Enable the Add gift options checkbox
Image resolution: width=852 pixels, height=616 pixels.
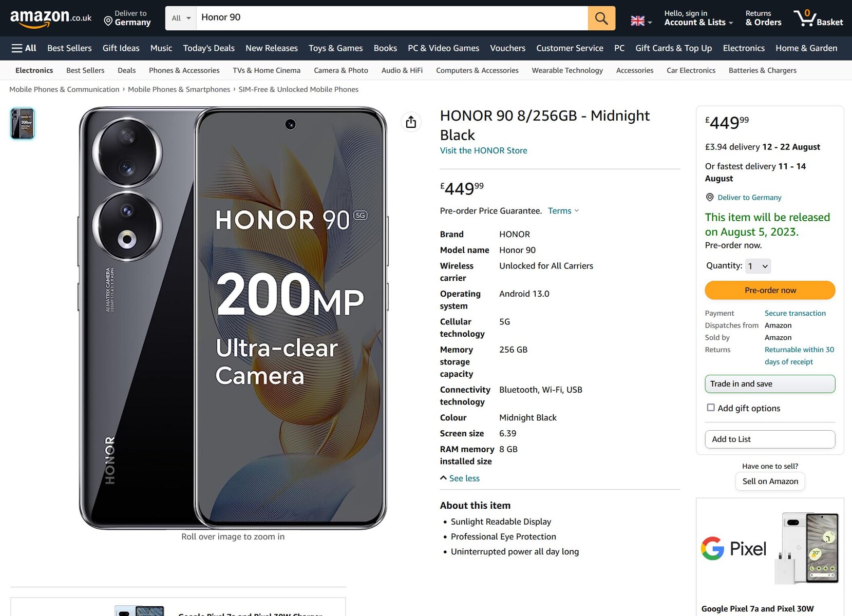tap(711, 408)
